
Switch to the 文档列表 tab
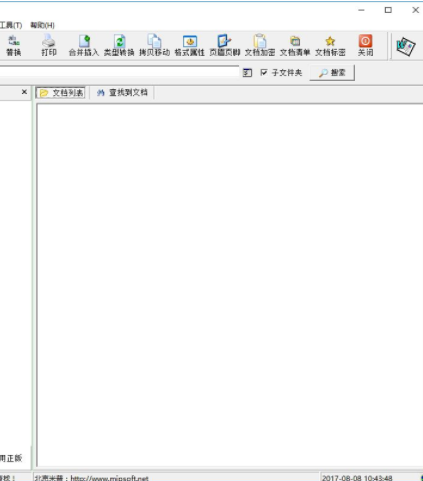[61, 93]
